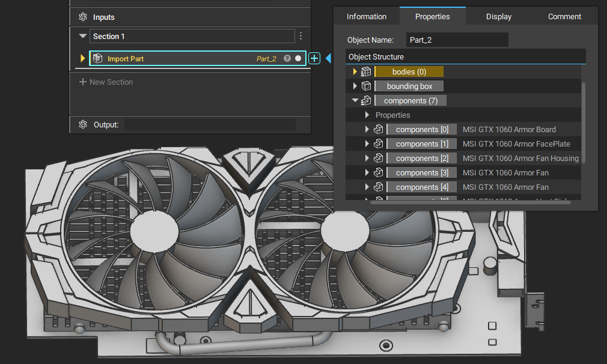Click the Object Name field showing Part_2
The width and height of the screenshot is (607, 364).
coord(457,40)
